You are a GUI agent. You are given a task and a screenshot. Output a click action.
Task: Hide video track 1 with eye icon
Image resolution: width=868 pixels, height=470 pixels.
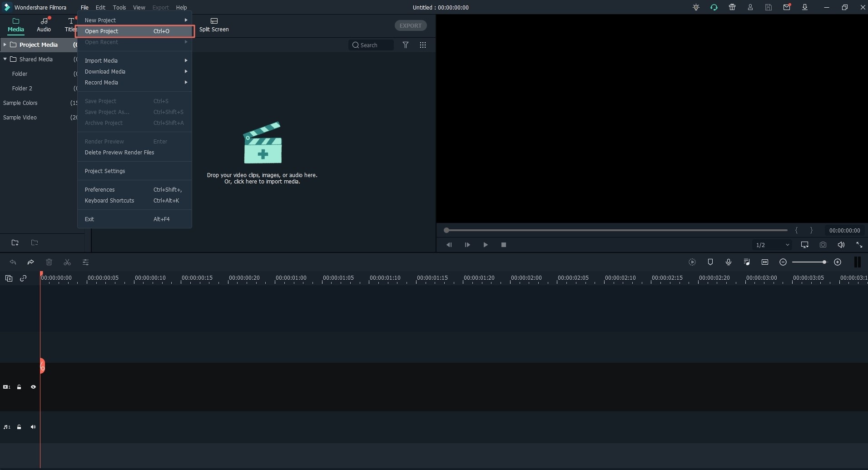pyautogui.click(x=33, y=387)
